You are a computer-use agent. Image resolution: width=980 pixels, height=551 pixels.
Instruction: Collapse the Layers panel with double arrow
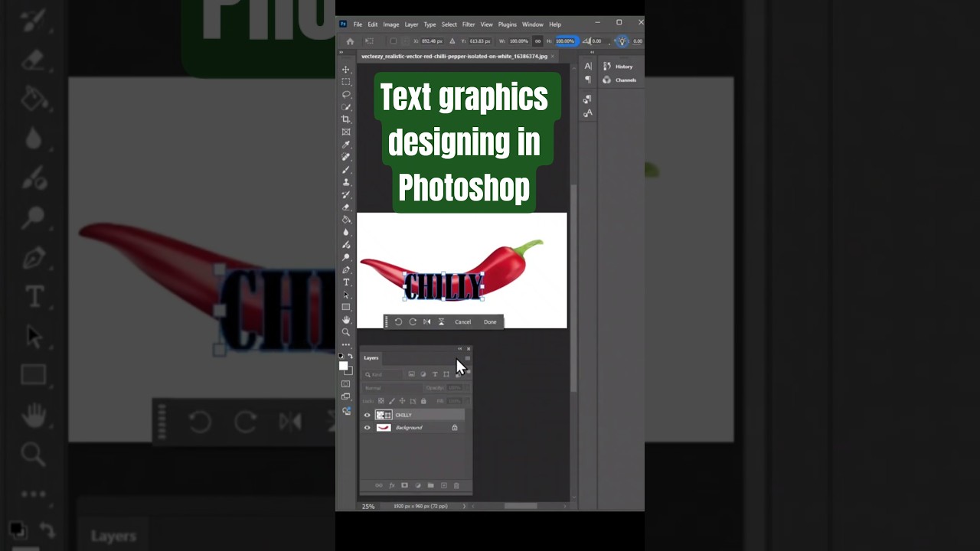pyautogui.click(x=460, y=349)
